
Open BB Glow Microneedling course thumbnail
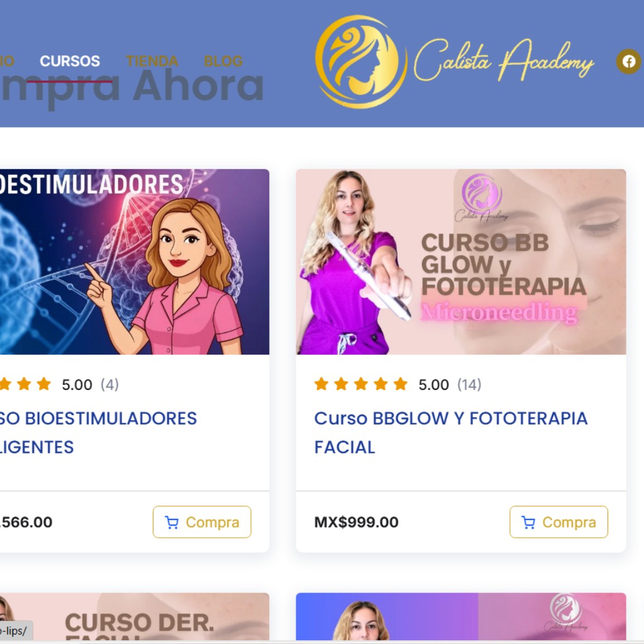tap(461, 262)
